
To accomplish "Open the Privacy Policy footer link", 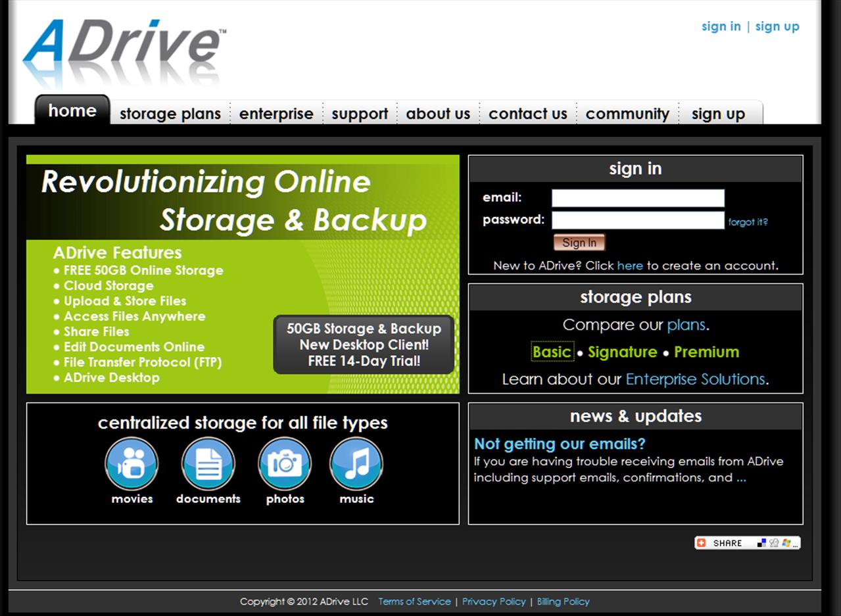I will click(494, 602).
